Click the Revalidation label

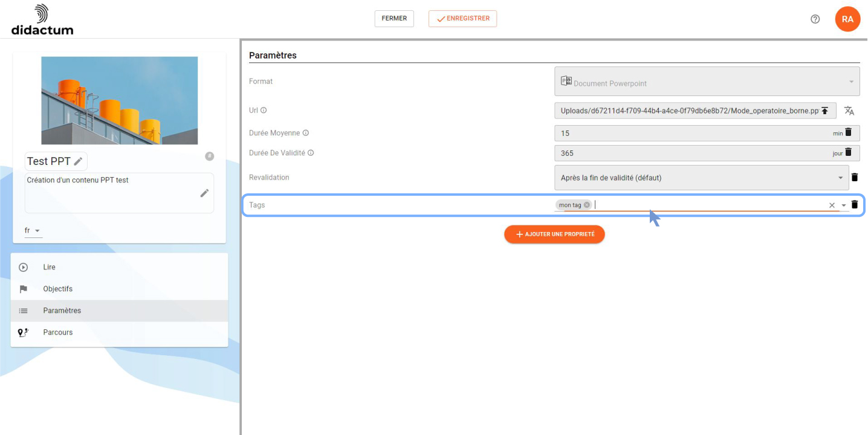(269, 178)
